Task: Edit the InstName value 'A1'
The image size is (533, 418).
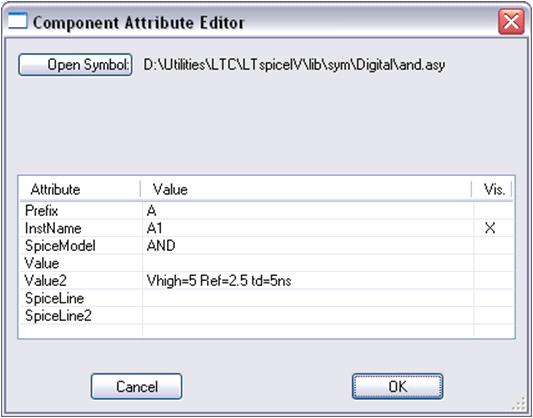Action: 154,228
